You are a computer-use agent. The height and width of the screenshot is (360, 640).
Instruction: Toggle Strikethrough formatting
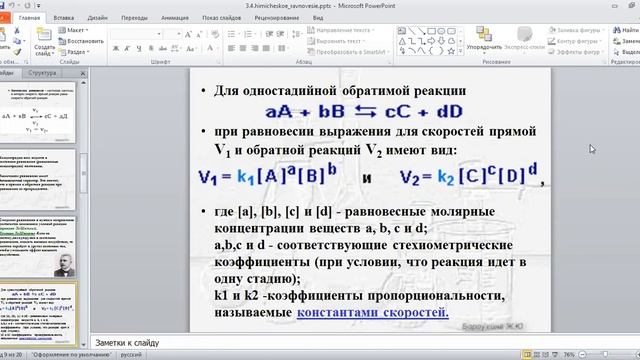coord(163,48)
